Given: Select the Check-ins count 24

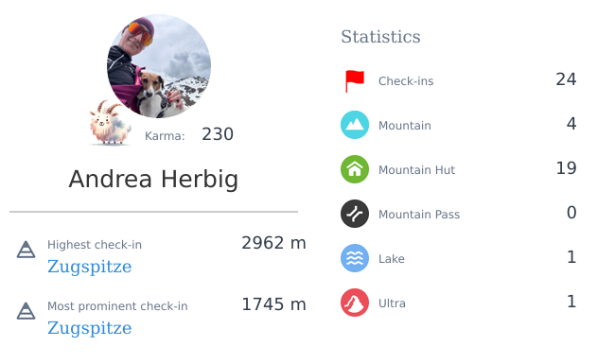Looking at the screenshot, I should click(x=566, y=79).
